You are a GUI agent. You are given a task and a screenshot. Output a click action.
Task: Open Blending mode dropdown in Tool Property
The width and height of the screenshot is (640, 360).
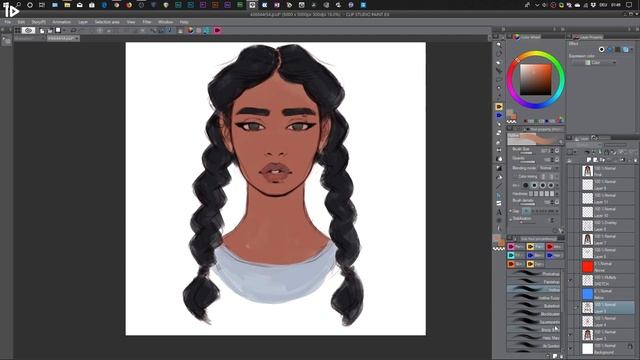click(x=549, y=168)
